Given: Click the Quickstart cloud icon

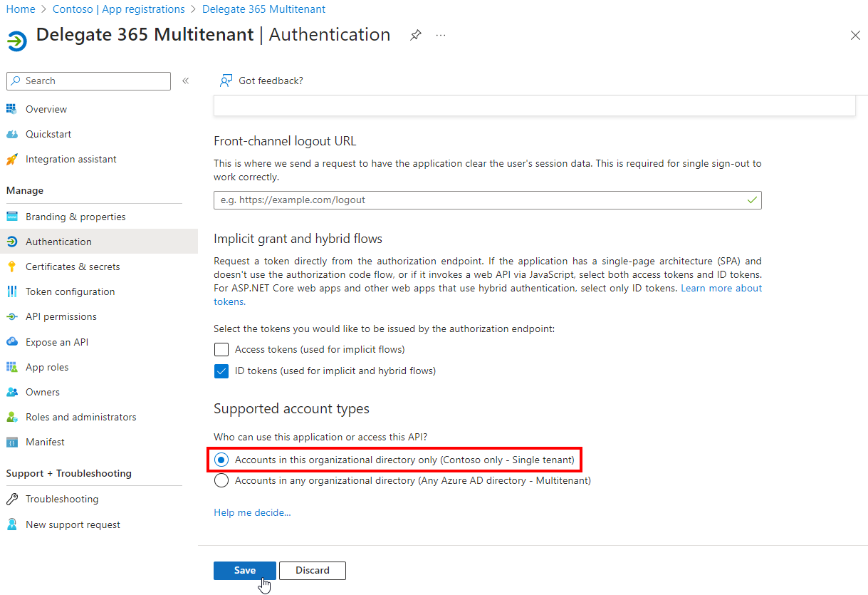Looking at the screenshot, I should 11,134.
